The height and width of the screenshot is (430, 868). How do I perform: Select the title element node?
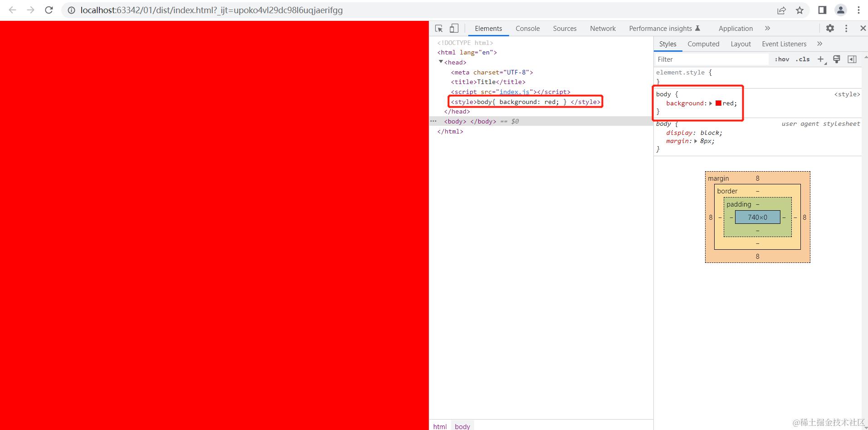[488, 82]
